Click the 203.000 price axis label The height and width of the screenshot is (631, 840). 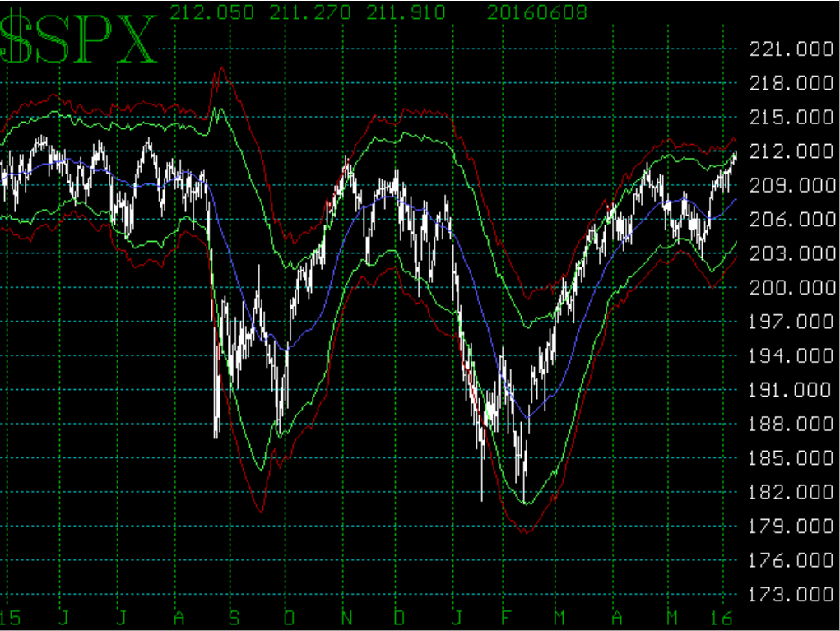click(791, 253)
